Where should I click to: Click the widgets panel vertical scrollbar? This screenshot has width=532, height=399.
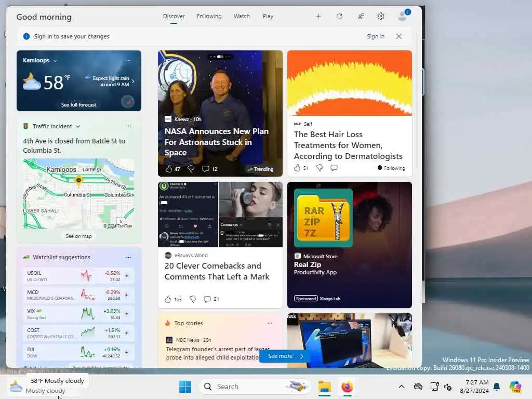click(417, 99)
